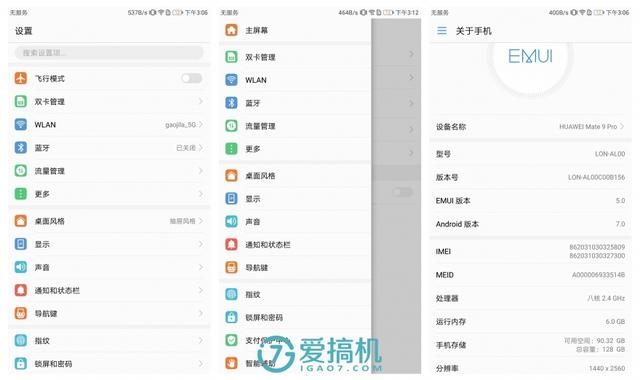
Task: Tap 指纹 icon in middle drawer
Action: point(231,294)
